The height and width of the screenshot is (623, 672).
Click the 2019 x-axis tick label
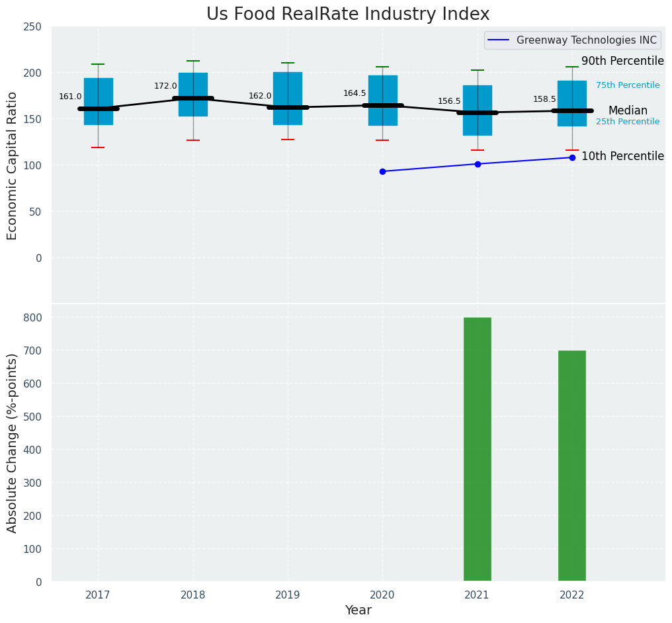[x=288, y=595]
